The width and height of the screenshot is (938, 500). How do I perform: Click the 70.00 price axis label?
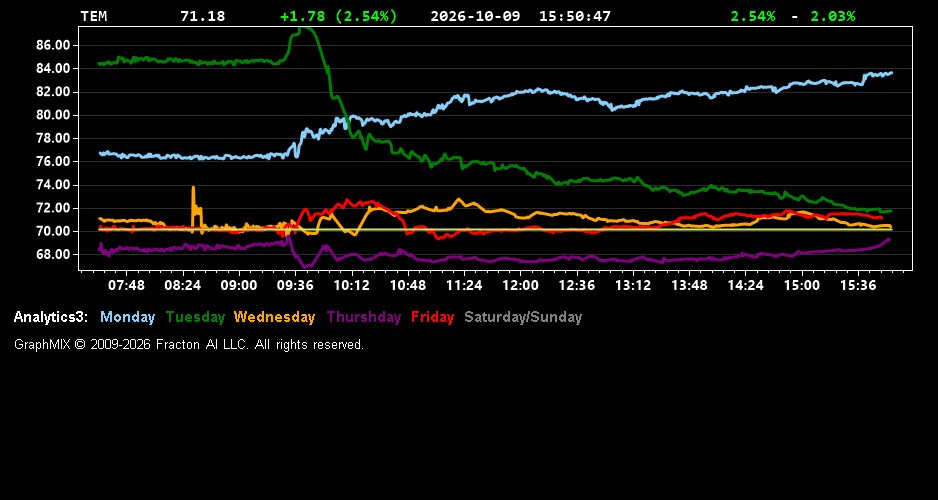point(54,231)
